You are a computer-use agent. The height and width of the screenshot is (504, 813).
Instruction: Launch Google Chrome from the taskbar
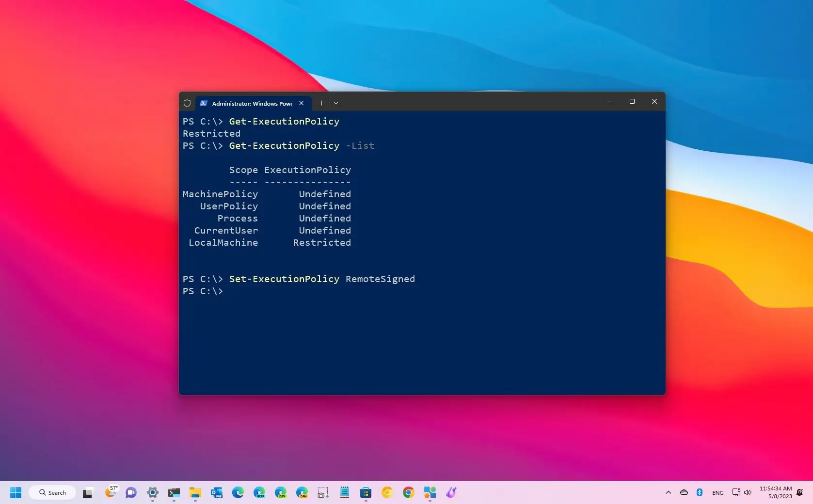click(407, 492)
